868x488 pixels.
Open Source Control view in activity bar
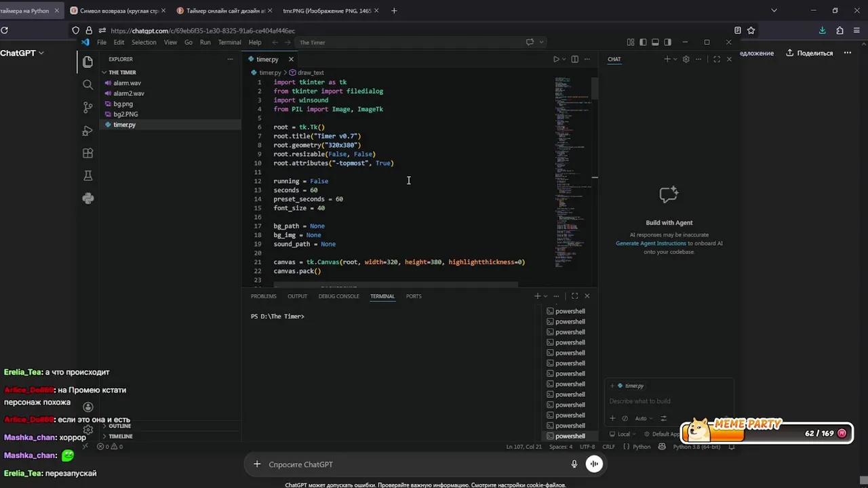coord(87,107)
